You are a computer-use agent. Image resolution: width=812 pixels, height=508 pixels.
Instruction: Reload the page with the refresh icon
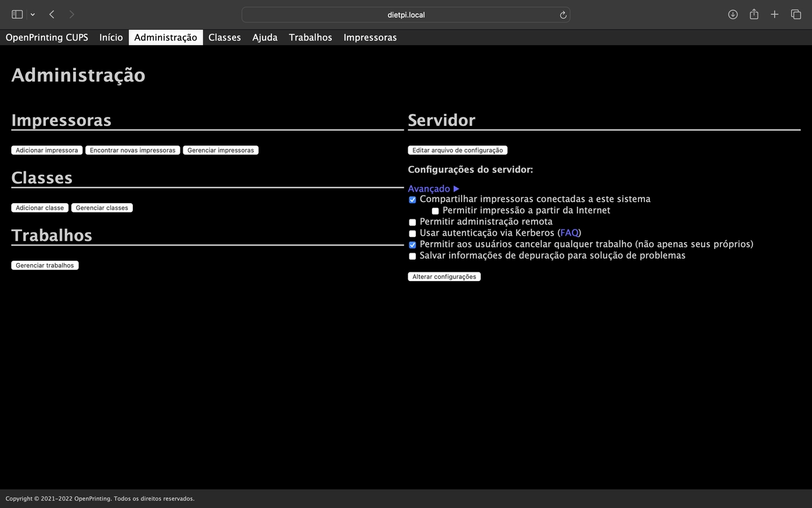tap(563, 15)
